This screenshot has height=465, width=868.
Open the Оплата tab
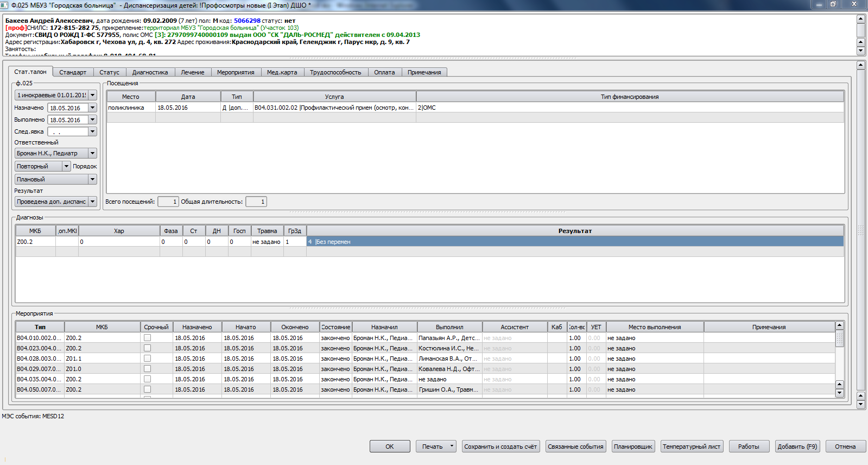[384, 72]
